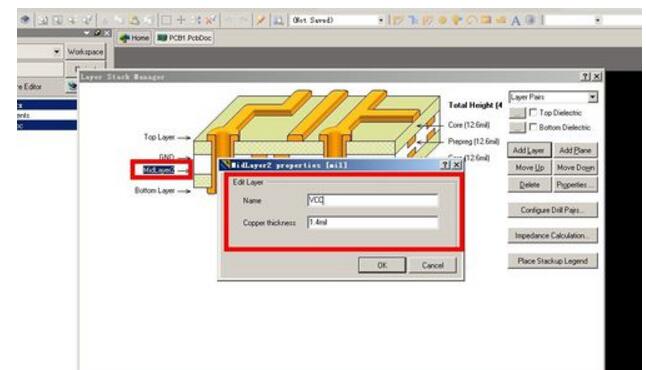Enable the Bottom Dielectric checkbox

(533, 127)
